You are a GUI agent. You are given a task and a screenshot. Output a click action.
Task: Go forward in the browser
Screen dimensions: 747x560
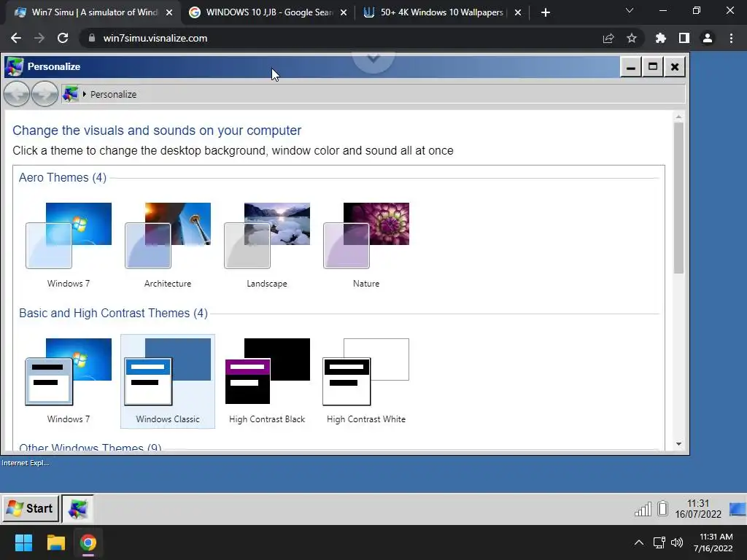(x=39, y=38)
